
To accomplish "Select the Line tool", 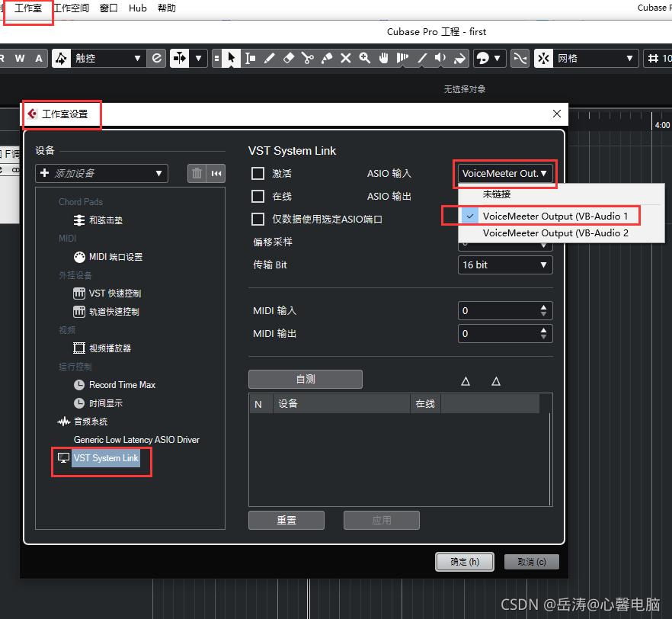I will pyautogui.click(x=422, y=58).
